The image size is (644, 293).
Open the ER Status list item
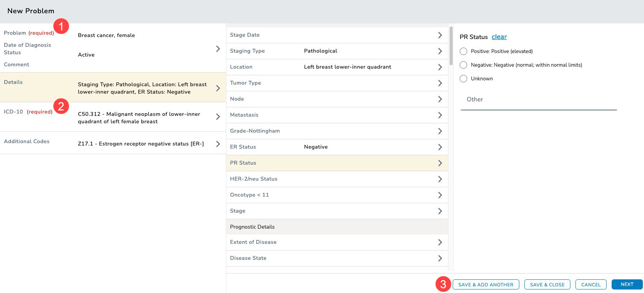[337, 147]
